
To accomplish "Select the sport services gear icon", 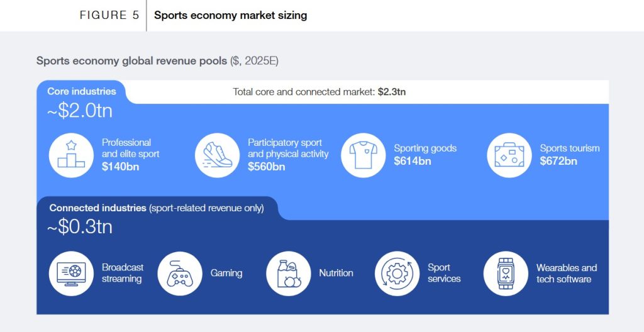I will pyautogui.click(x=397, y=274).
